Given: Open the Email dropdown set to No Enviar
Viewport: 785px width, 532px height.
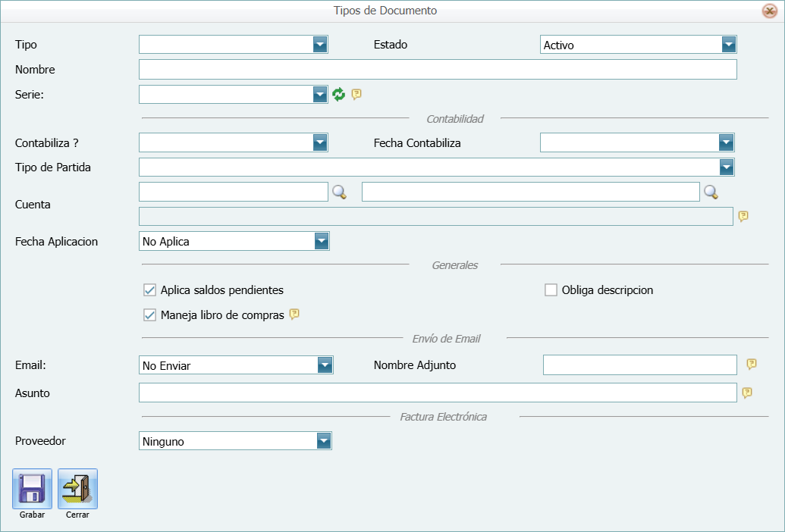Looking at the screenshot, I should pos(325,365).
